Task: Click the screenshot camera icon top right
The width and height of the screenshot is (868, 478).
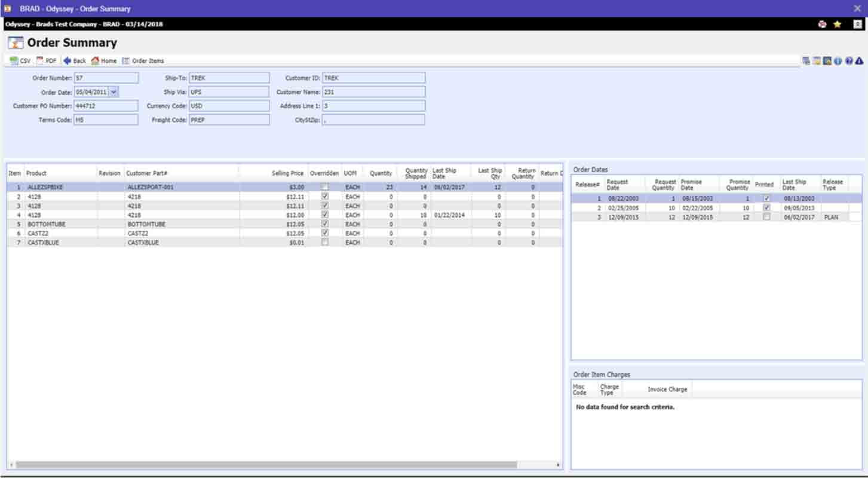Action: coord(827,61)
